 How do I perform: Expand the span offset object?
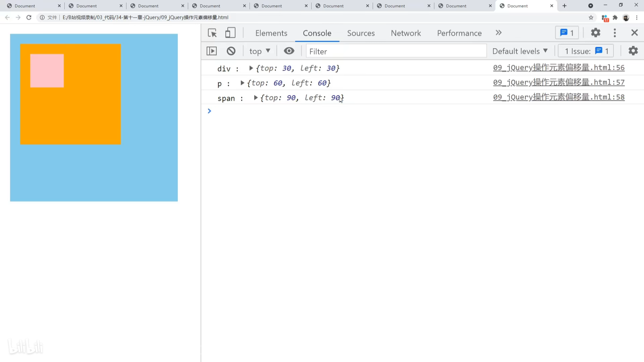[256, 98]
